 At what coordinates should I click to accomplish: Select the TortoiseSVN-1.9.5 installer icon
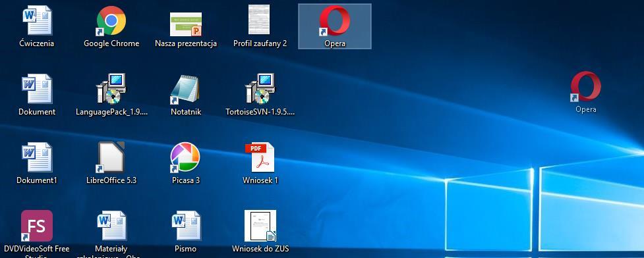pos(260,89)
